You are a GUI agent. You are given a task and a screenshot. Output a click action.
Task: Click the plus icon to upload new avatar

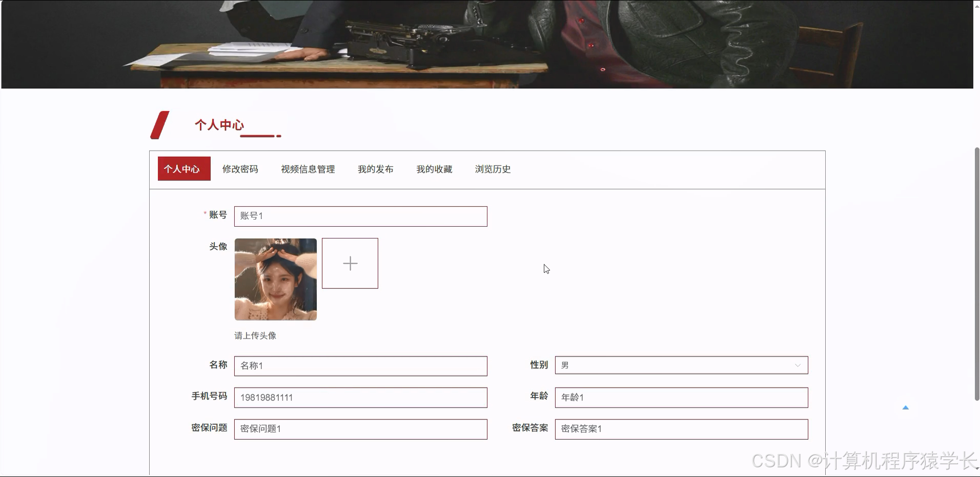pos(350,263)
